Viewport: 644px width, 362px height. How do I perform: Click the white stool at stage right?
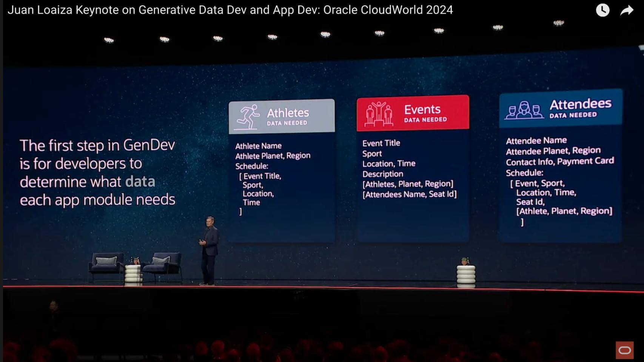(x=466, y=276)
